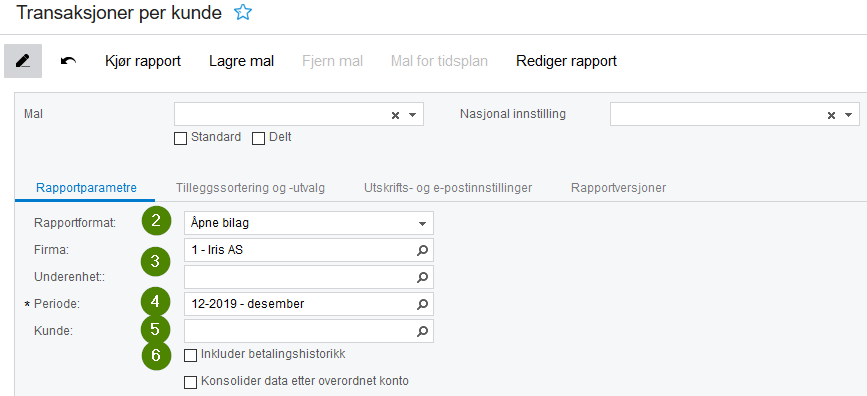This screenshot has width=867, height=396.
Task: Click Mal for tidsplan button
Action: (x=439, y=61)
